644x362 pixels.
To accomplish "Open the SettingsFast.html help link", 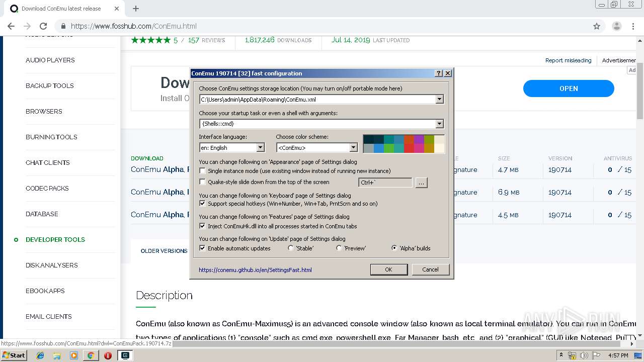I will click(x=255, y=270).
